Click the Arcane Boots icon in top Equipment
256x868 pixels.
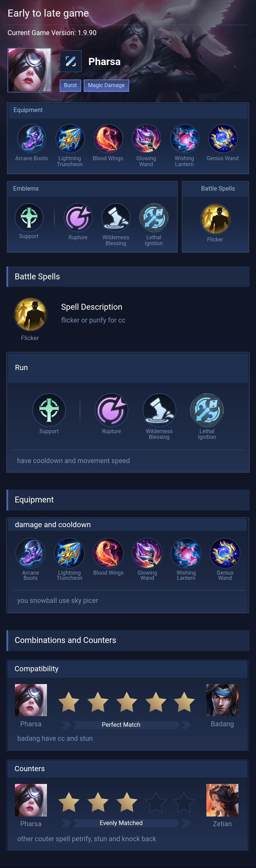point(32,138)
